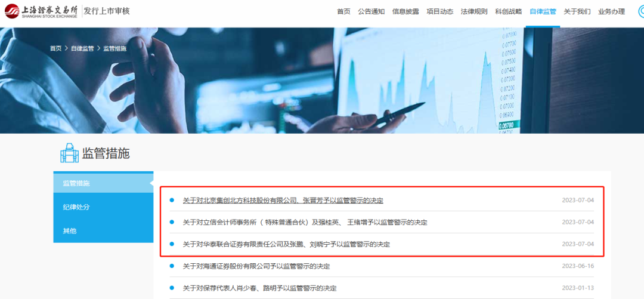Select 项目动态 in the navigation bar
The image size is (644, 299).
tap(439, 11)
